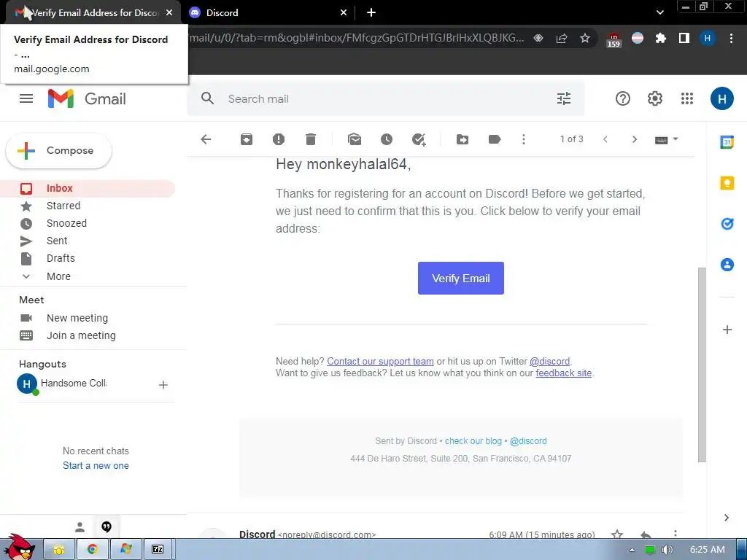
Task: Open 7-Zip from the taskbar
Action: point(158,549)
